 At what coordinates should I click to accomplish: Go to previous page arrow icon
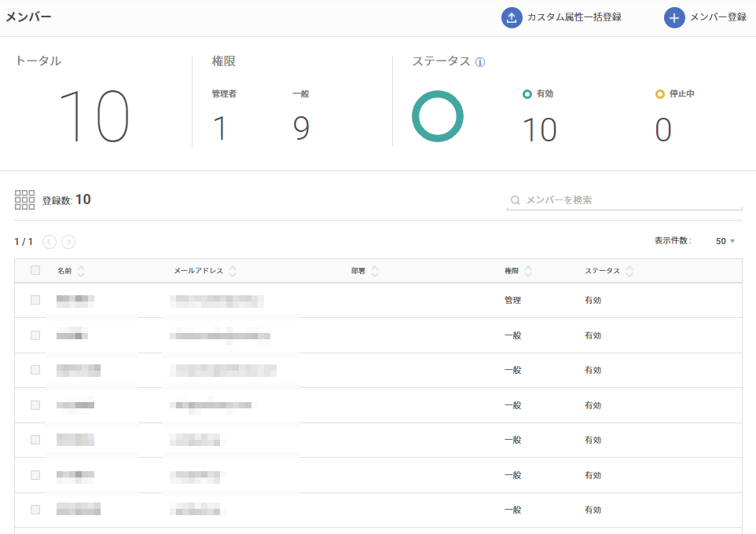[x=50, y=241]
